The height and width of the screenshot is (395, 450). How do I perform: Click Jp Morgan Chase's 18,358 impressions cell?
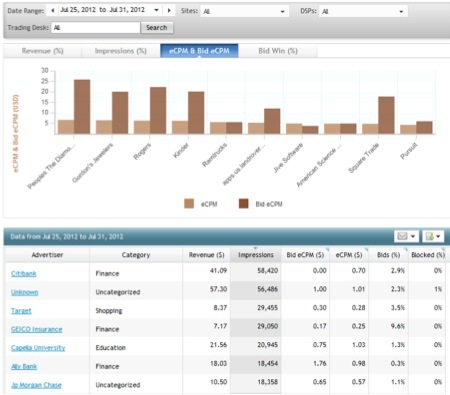click(256, 382)
